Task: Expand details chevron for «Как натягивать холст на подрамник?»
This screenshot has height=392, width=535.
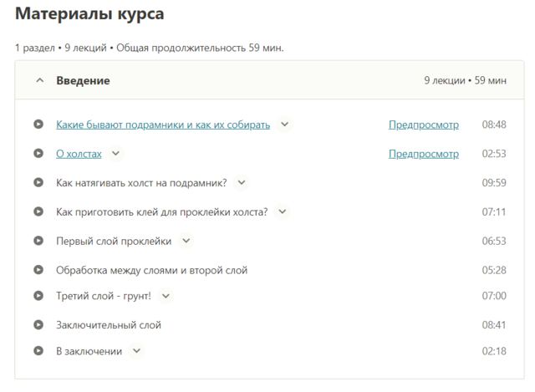Action: pos(242,182)
